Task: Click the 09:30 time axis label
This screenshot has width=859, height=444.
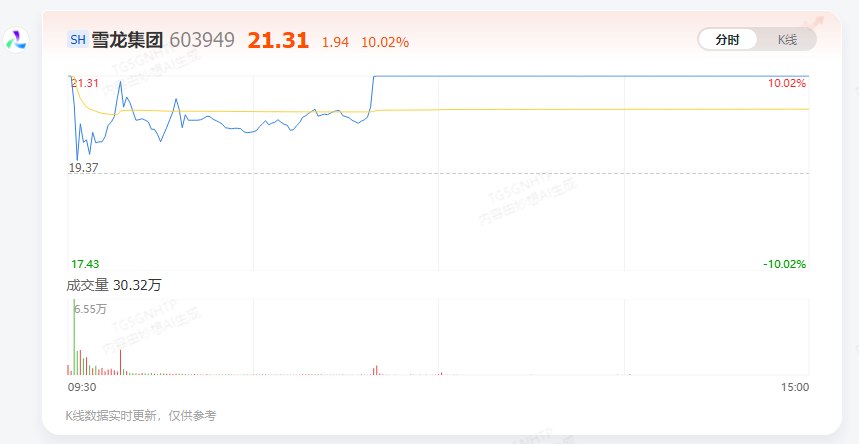Action: coord(82,387)
